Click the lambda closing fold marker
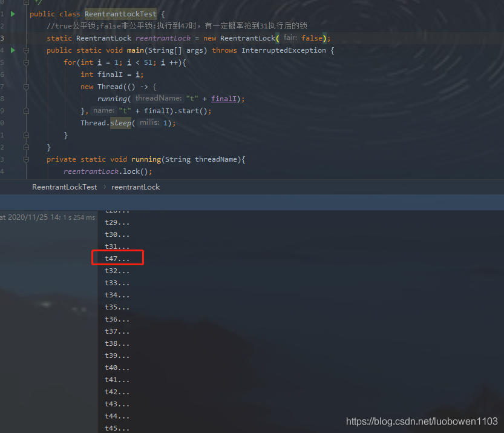Image resolution: width=504 pixels, height=433 pixels. pyautogui.click(x=27, y=111)
